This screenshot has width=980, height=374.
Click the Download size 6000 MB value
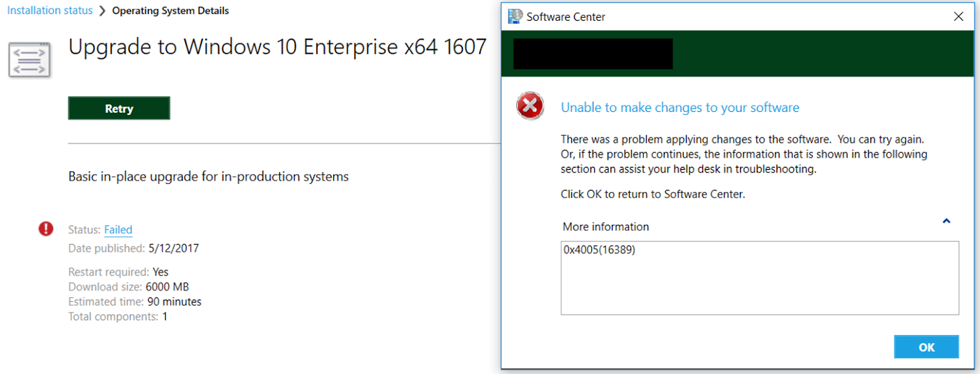(167, 287)
